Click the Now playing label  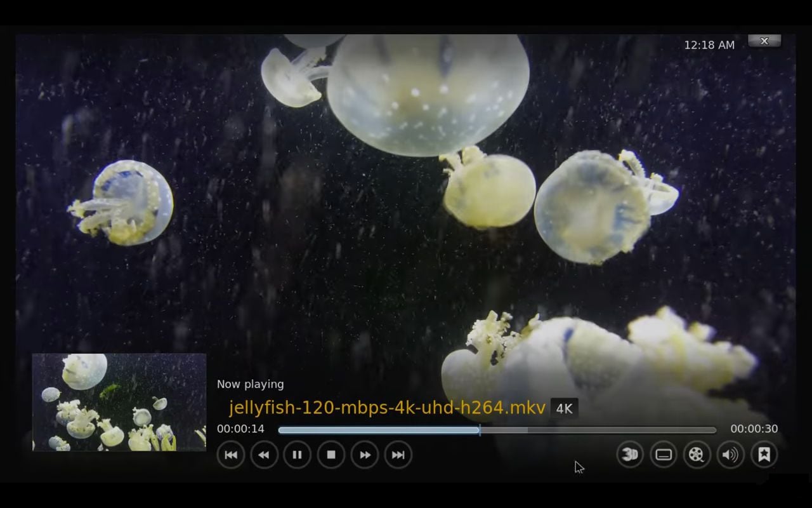point(251,384)
